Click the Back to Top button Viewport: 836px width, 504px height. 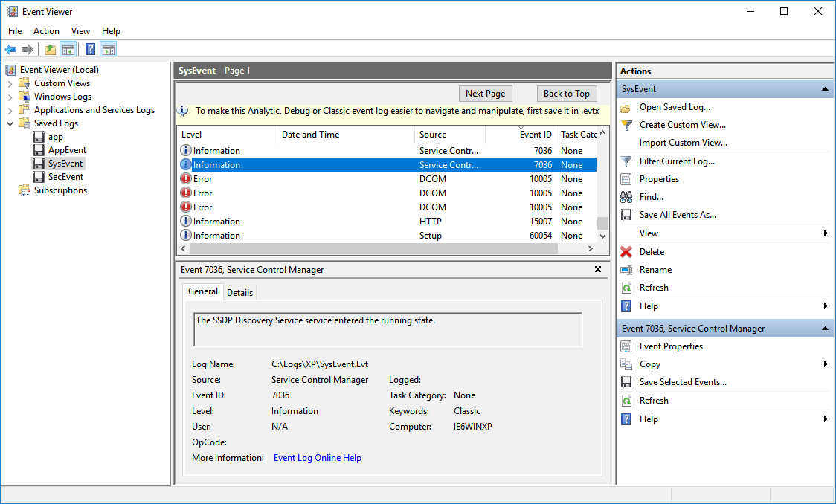click(567, 94)
